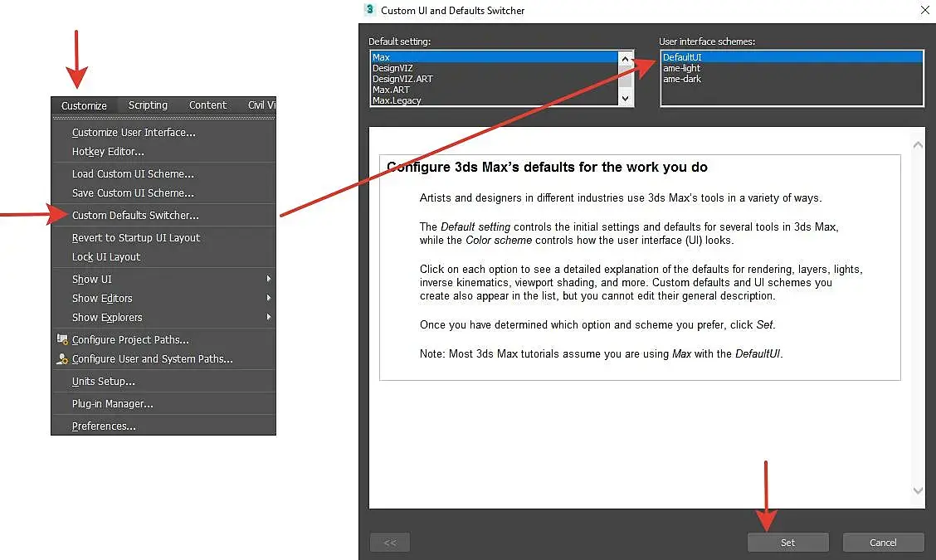Open the Scripting menu
936x560 pixels.
point(148,105)
